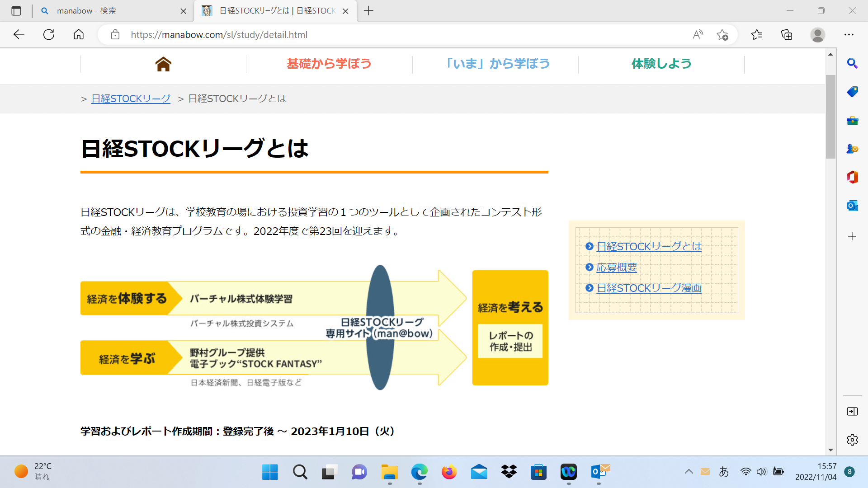Open sidebar settings gear icon
This screenshot has width=868, height=488.
(852, 440)
